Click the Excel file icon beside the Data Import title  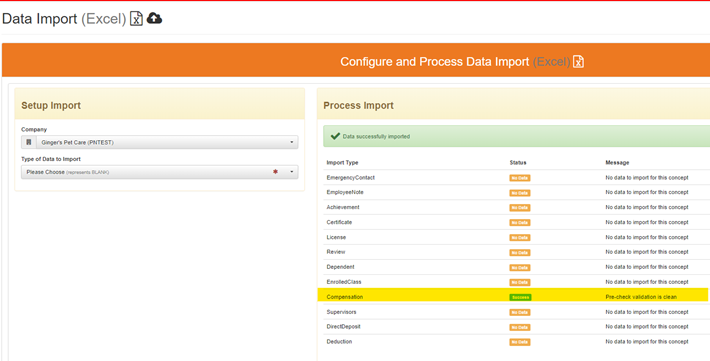pos(136,19)
